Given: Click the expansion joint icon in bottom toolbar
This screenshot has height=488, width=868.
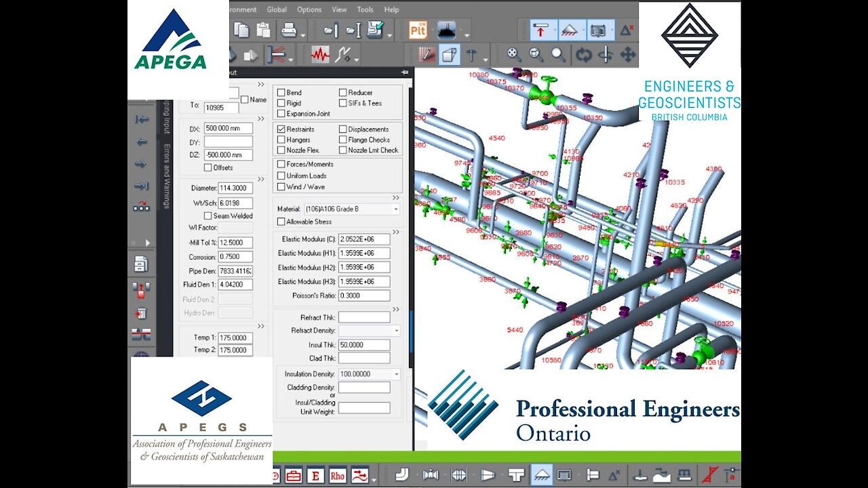Looking at the screenshot, I should (459, 474).
